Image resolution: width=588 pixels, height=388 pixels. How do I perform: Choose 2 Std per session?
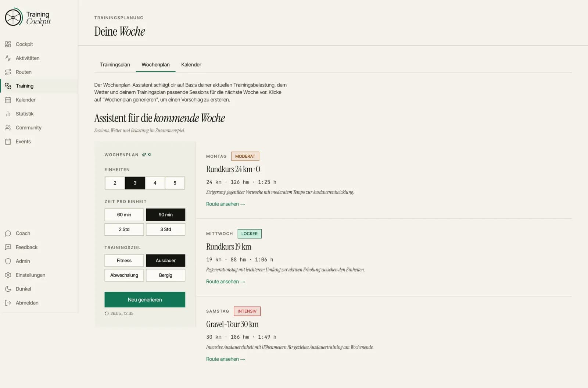124,229
